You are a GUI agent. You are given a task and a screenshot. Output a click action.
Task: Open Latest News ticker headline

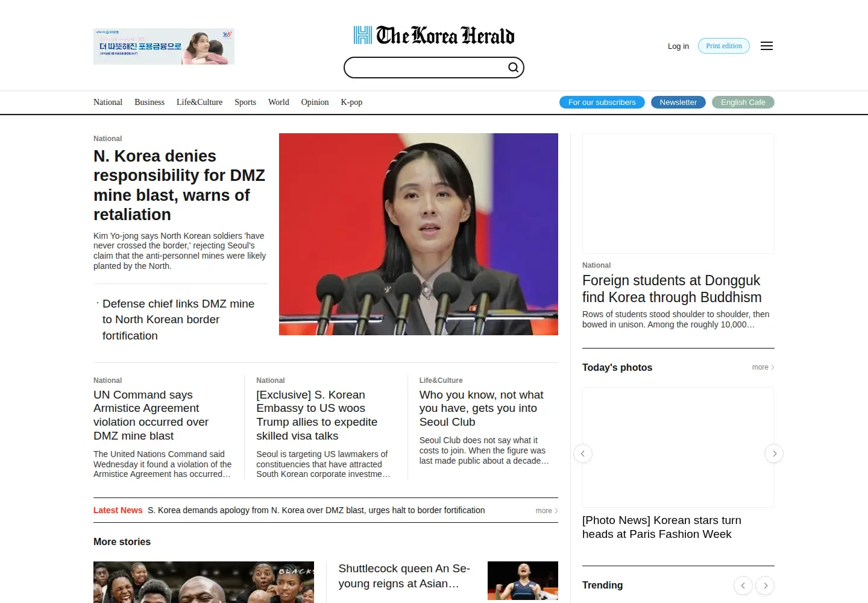pos(316,510)
